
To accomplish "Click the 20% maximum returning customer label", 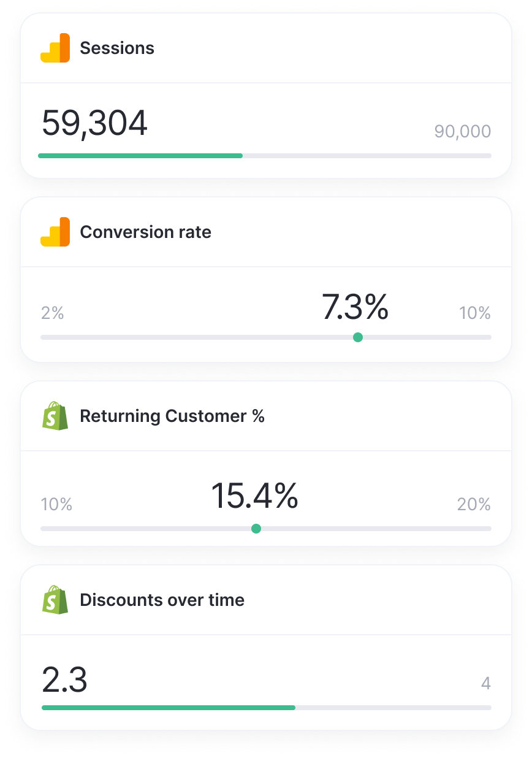I will pos(474,504).
